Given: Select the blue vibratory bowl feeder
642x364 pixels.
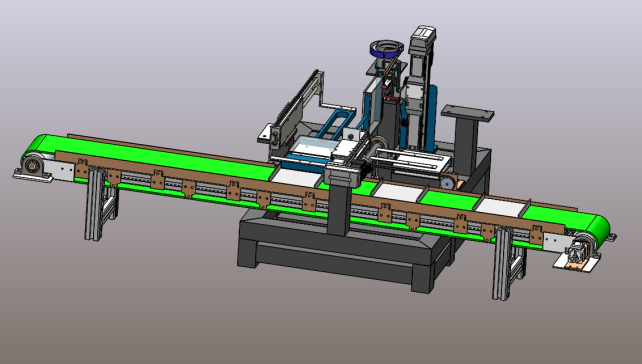Looking at the screenshot, I should (386, 48).
